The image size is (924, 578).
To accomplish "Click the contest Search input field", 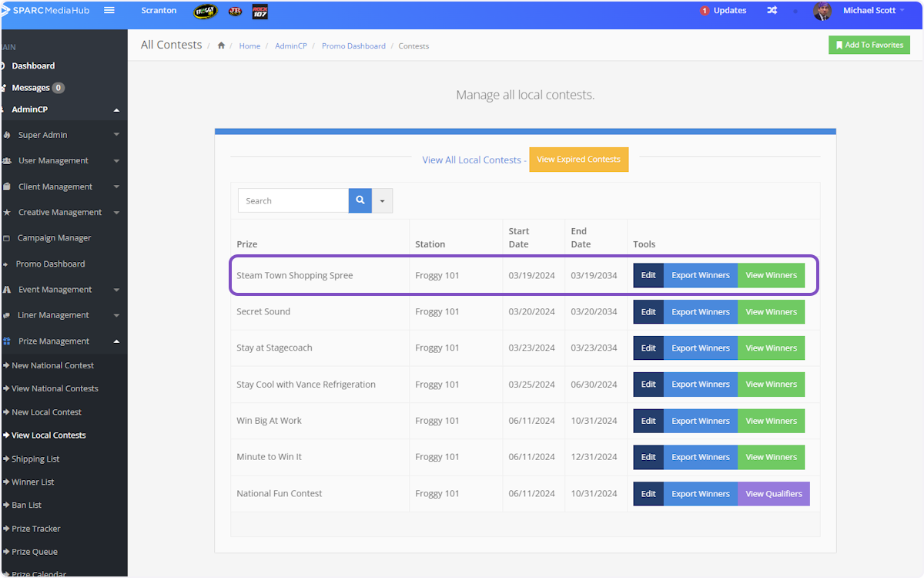I will point(293,201).
